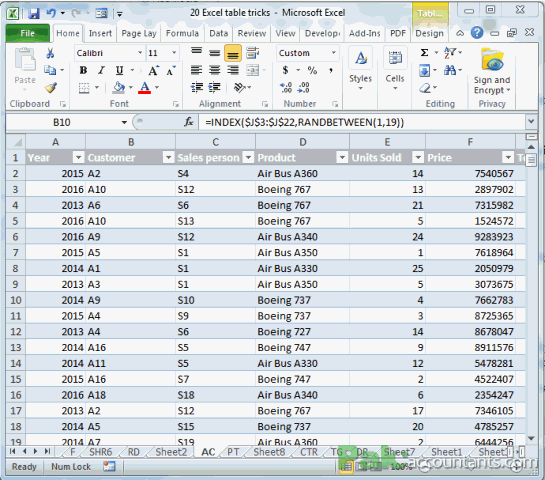Open the Units Sold filter dropdown
This screenshot has width=545, height=480.
pos(418,157)
